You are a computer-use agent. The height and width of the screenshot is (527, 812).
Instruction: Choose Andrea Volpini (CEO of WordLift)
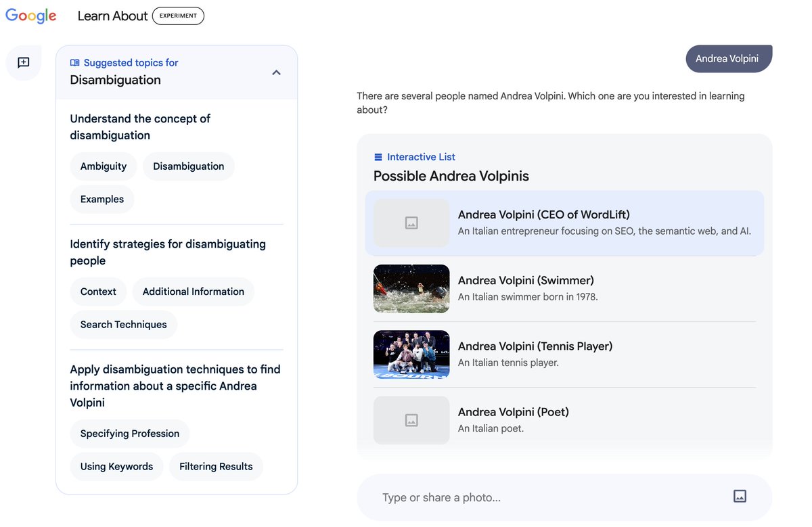pos(564,223)
